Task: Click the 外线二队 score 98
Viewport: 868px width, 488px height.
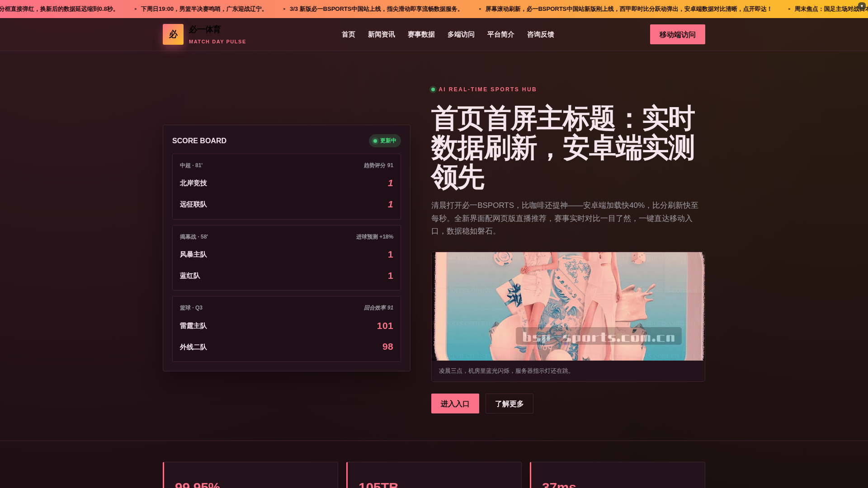Action: [x=388, y=347]
